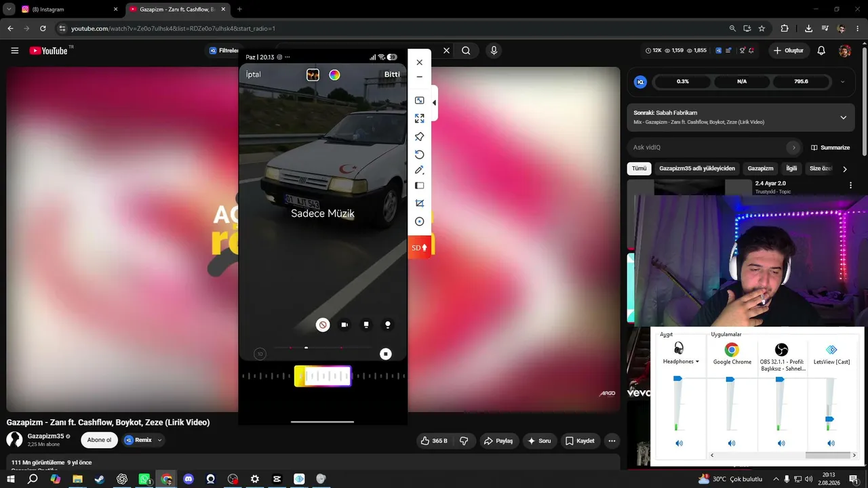The image size is (868, 488).
Task: Click the Summarize button
Action: click(830, 148)
